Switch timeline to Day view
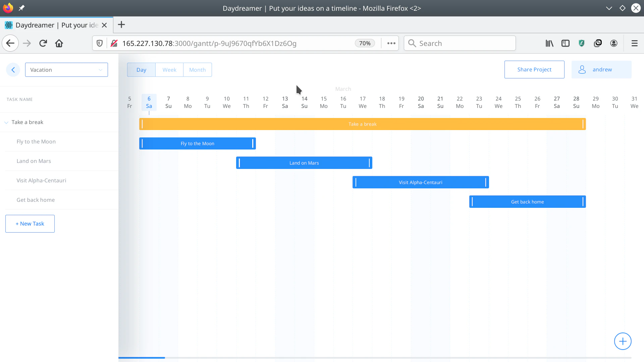 141,70
